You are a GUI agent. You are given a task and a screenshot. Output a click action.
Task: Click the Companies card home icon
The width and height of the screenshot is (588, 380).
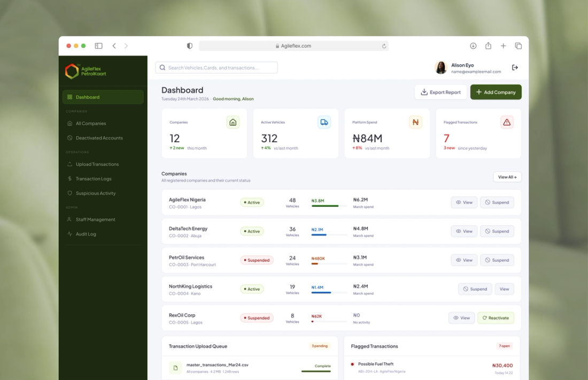coord(233,122)
